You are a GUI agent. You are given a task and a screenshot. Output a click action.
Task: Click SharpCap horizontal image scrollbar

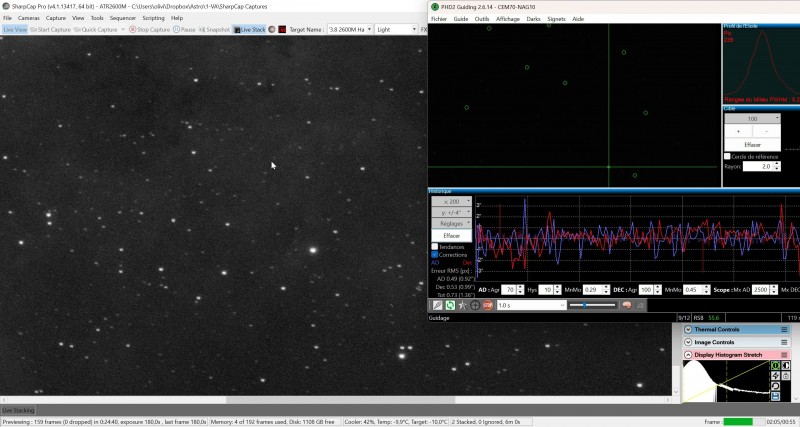(336, 400)
